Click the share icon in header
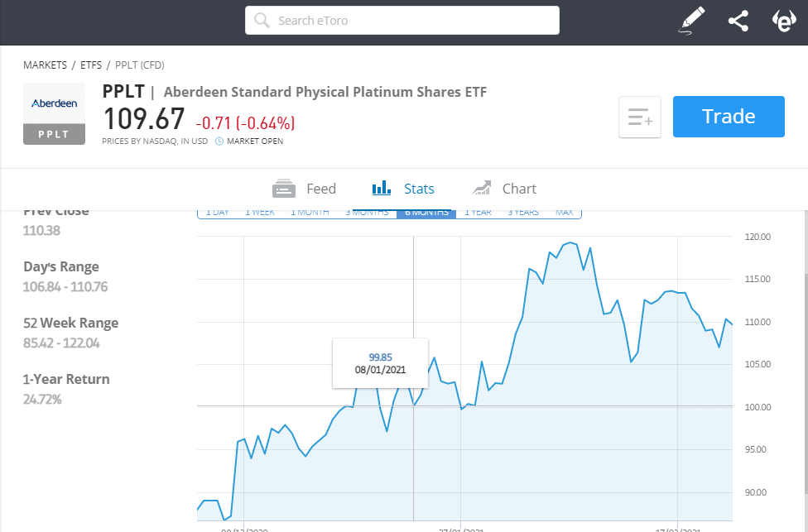This screenshot has width=808, height=532. (x=738, y=22)
